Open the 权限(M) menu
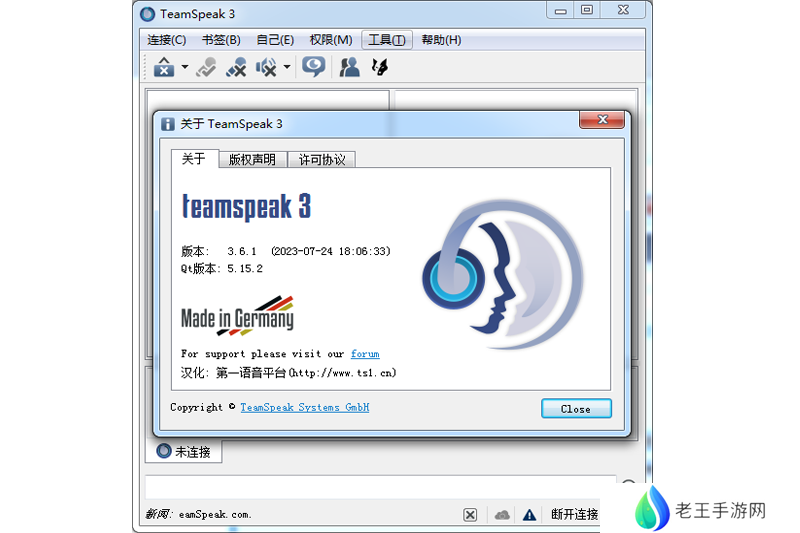This screenshot has width=800, height=533. (x=331, y=40)
